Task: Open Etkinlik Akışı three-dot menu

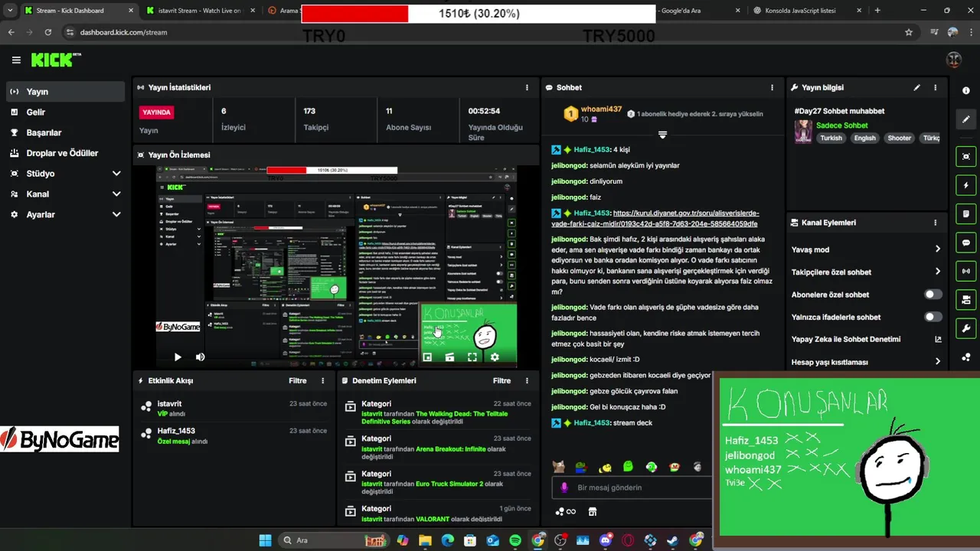Action: point(322,380)
